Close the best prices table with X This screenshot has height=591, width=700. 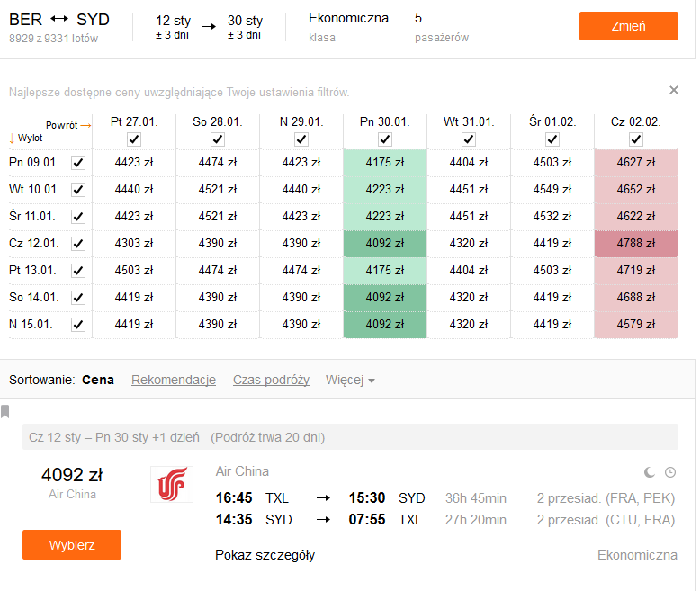pos(674,90)
